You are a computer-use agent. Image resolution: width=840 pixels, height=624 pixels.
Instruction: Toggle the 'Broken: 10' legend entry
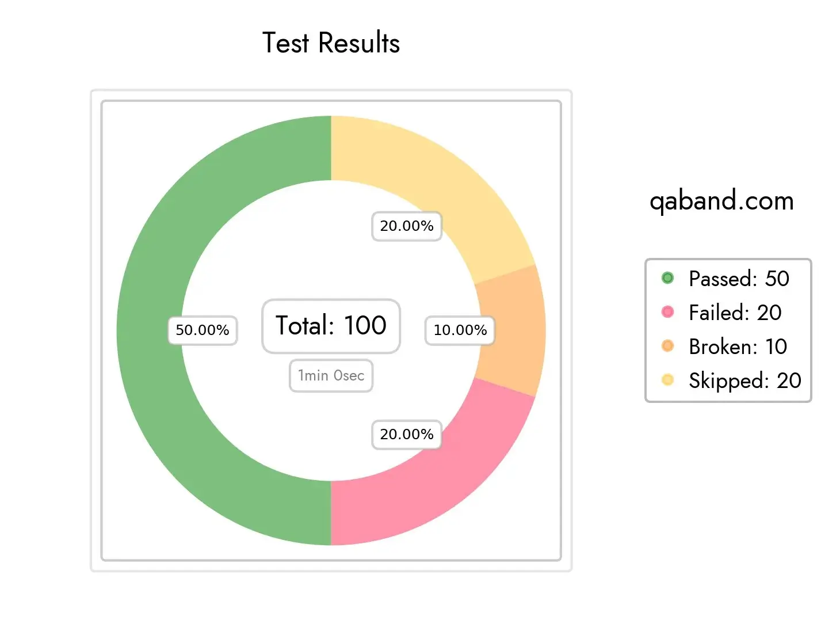tap(738, 347)
